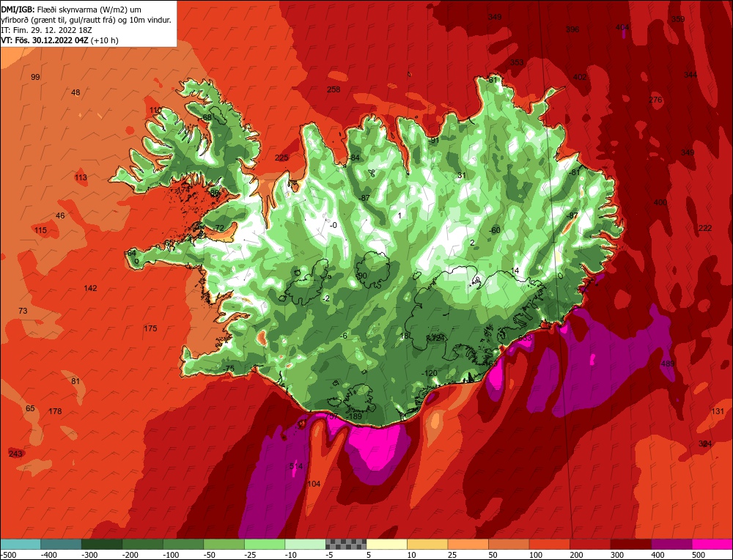Click the valid time line 'VT: Fös. 30.12.2022 04Z (+10 h)'

tap(60, 40)
